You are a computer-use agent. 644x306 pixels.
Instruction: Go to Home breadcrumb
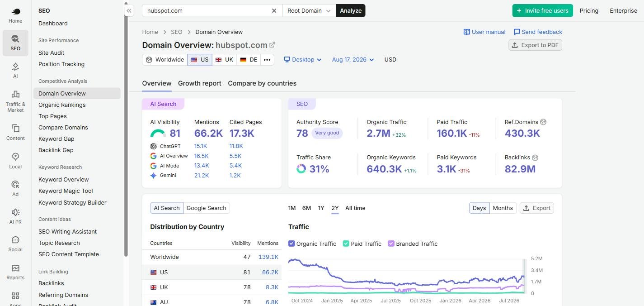click(x=150, y=32)
